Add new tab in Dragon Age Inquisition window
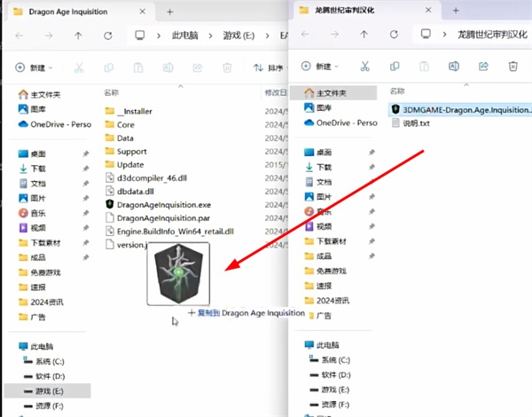The width and height of the screenshot is (532, 417). pyautogui.click(x=170, y=12)
